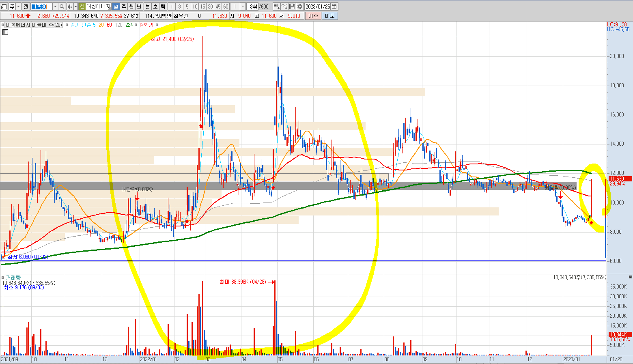
Task: Click the 최소 9,176 (09/03) volume label
Action: coord(24,287)
